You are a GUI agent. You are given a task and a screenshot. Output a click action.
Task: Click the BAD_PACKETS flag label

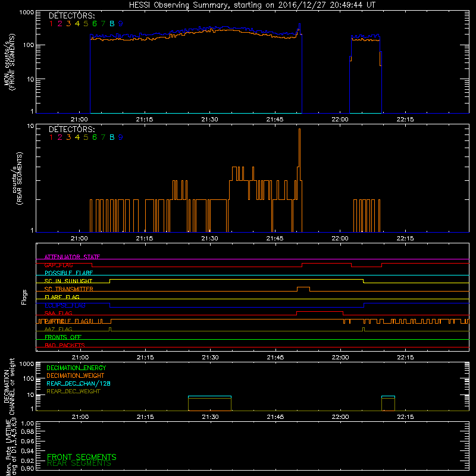(x=65, y=345)
